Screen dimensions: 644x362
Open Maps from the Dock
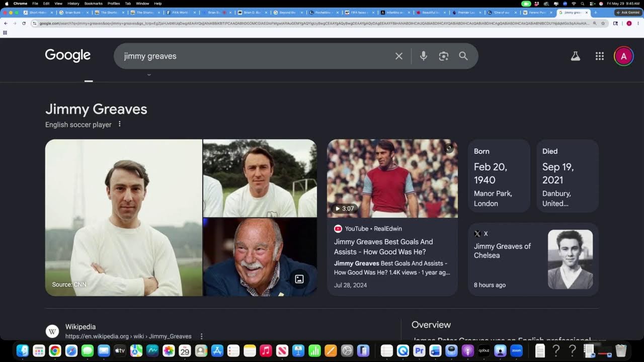[136, 350]
